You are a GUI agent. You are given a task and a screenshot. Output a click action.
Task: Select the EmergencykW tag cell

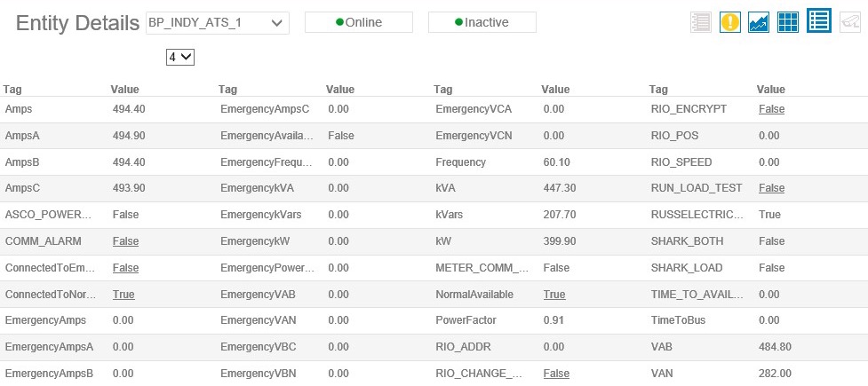coord(255,241)
